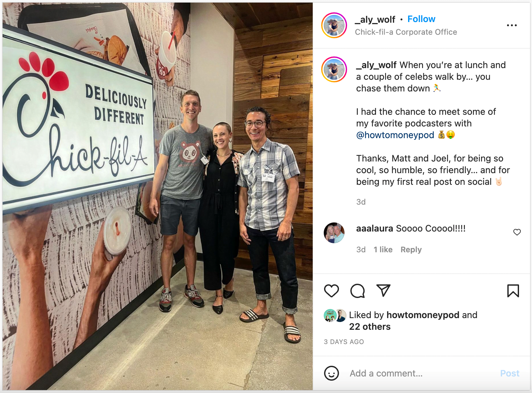Submit comment with Post button
This screenshot has width=532, height=393.
coord(510,373)
